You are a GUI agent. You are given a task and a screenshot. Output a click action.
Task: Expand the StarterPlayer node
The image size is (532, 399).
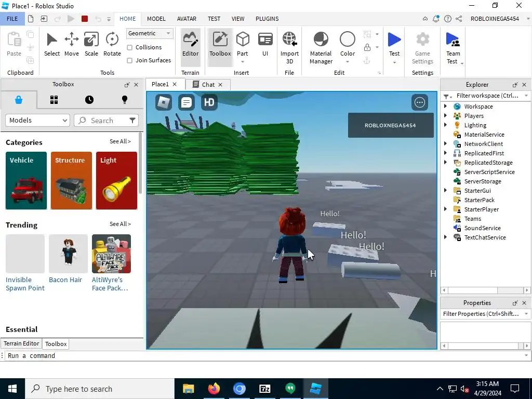click(445, 209)
